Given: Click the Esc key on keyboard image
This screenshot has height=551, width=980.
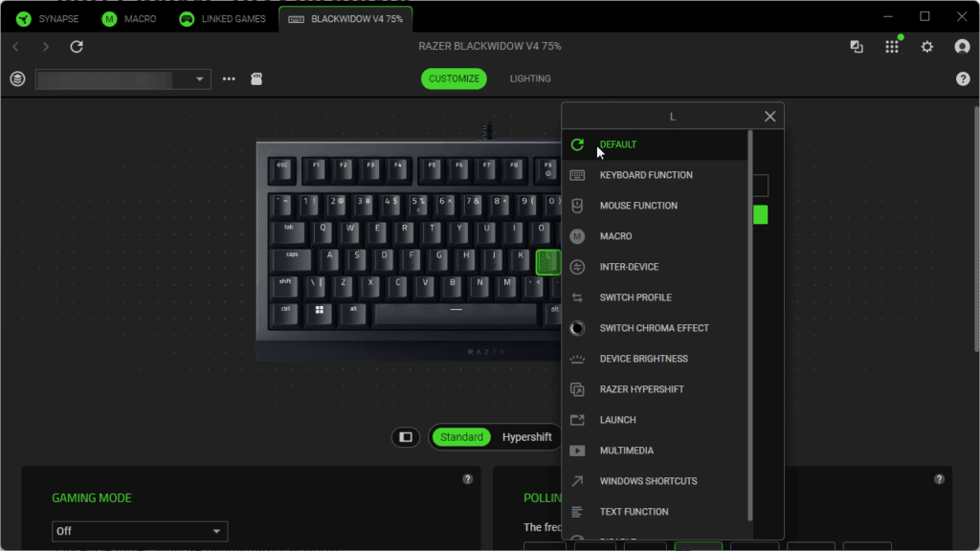Looking at the screenshot, I should coord(282,170).
